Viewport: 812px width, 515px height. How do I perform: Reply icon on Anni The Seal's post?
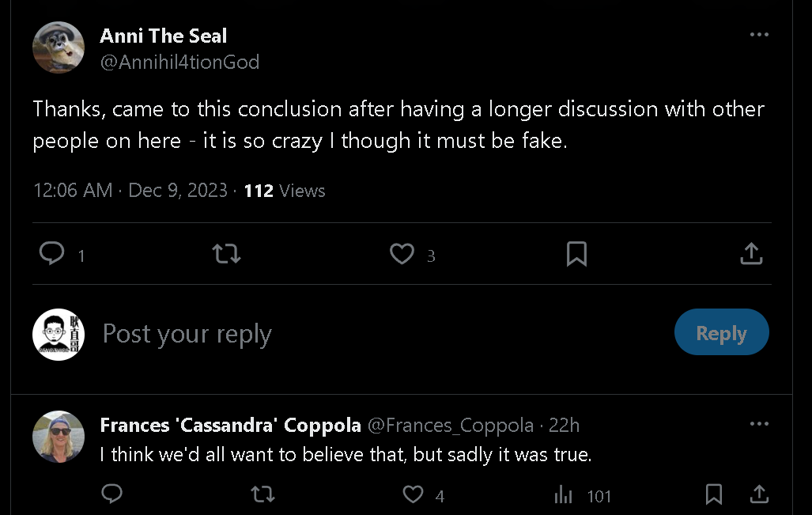click(52, 254)
